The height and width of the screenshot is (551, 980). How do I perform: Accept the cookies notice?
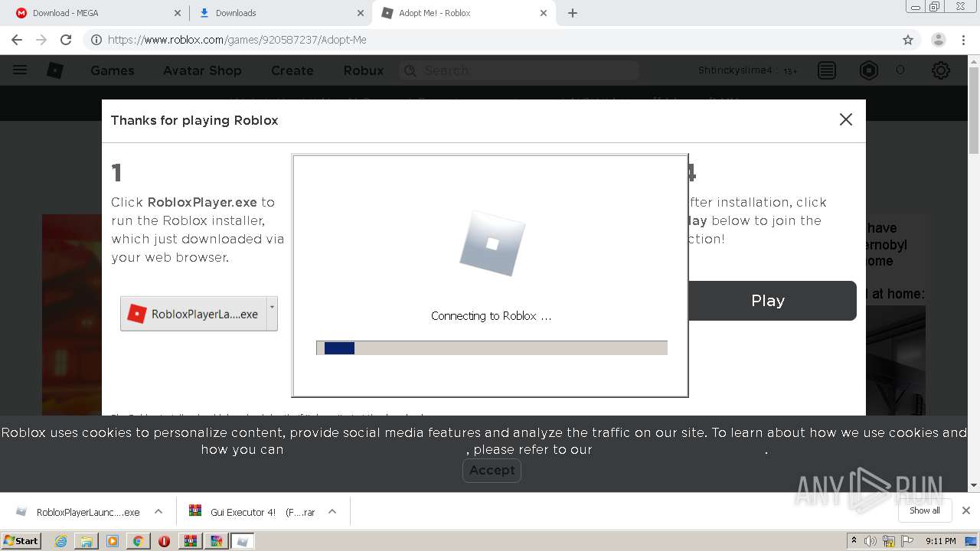(x=492, y=470)
